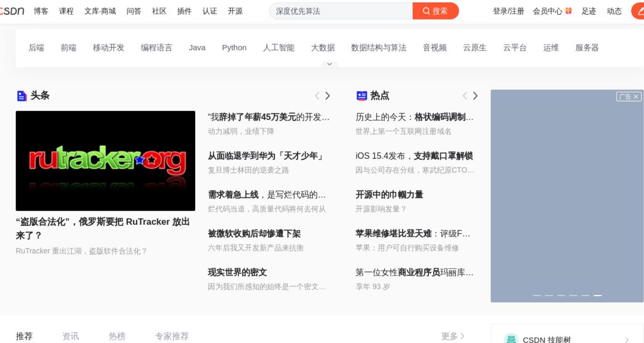Screen dimensions: 644x343
Task: Open 文库·商城 in top navigation
Action: [x=100, y=11]
